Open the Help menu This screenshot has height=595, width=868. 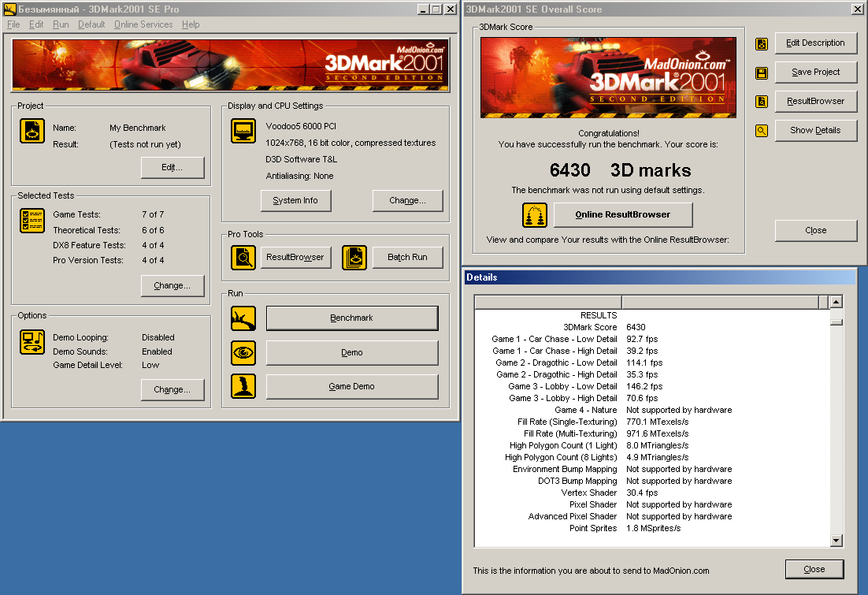coord(191,24)
